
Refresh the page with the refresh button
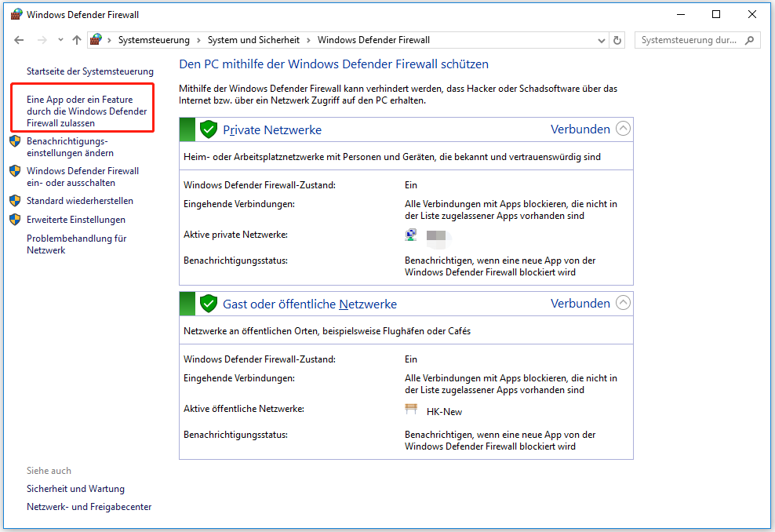pyautogui.click(x=617, y=40)
